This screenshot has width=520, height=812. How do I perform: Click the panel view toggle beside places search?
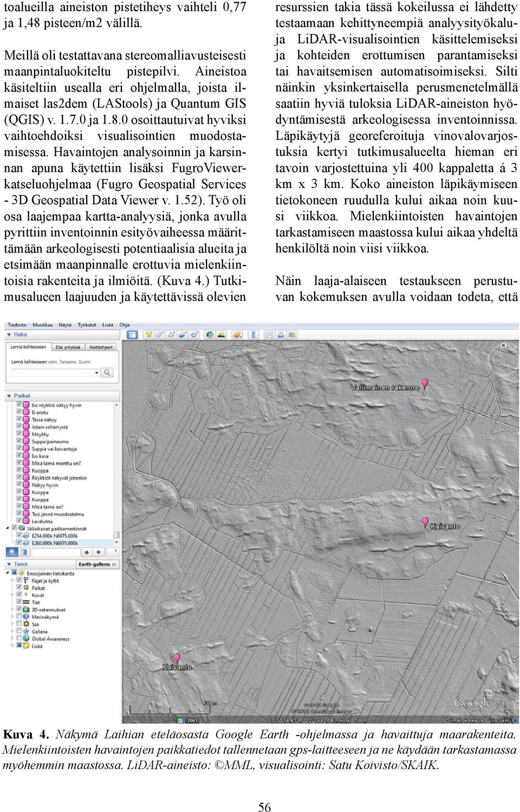coord(24,552)
